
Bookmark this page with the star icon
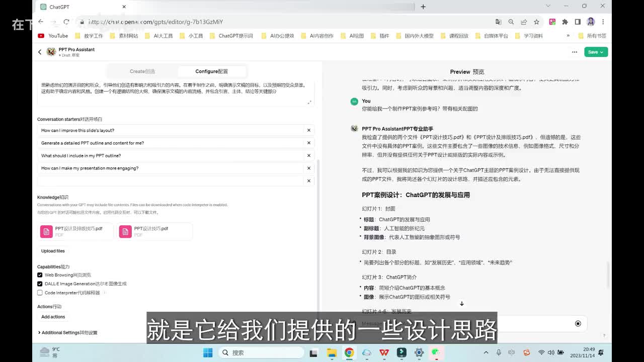point(536,22)
